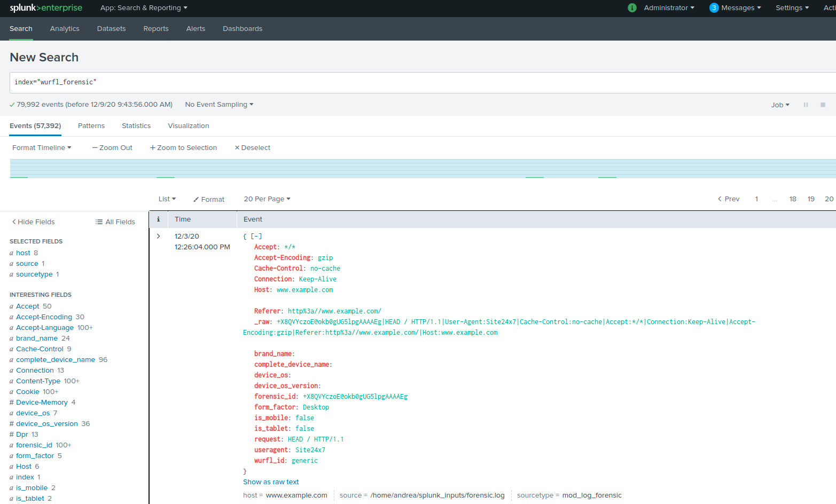
Task: Go to results page 1
Action: 756,199
